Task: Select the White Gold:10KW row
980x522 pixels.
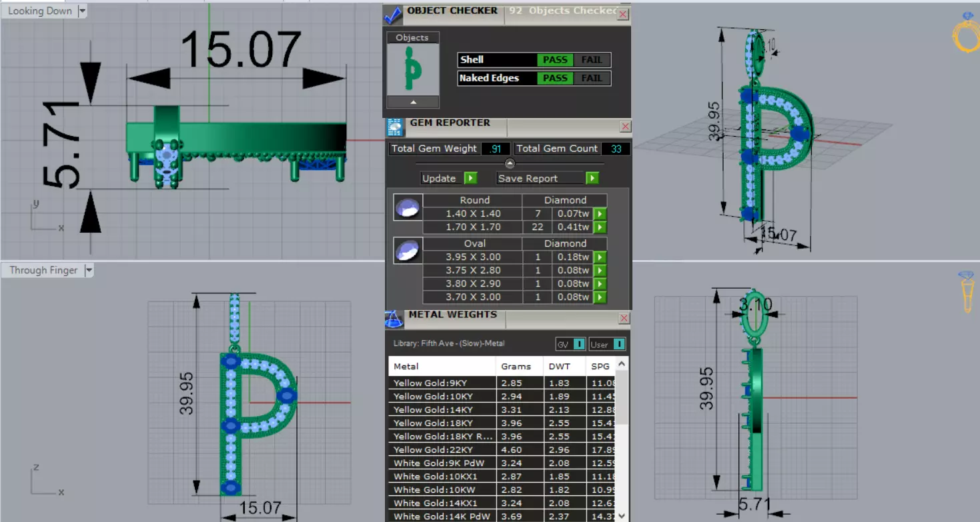Action: [x=503, y=490]
